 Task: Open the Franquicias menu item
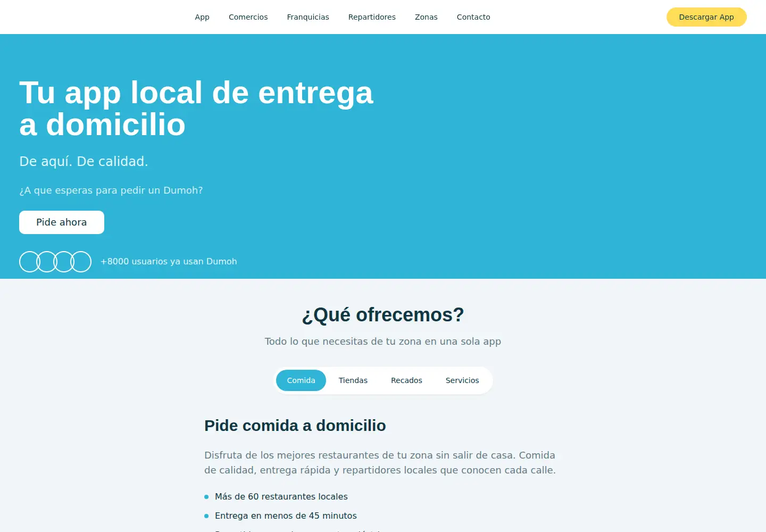[x=308, y=17]
